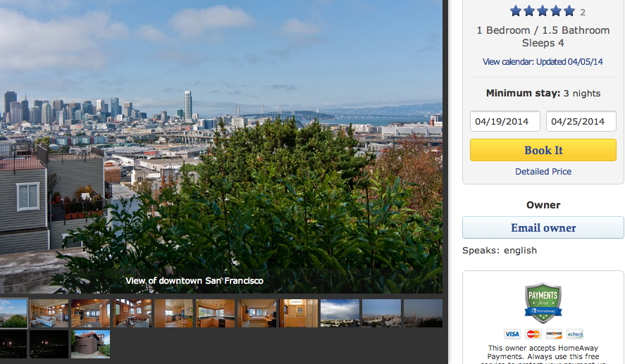Click the five-star rating icons
625x364 pixels.
[543, 11]
